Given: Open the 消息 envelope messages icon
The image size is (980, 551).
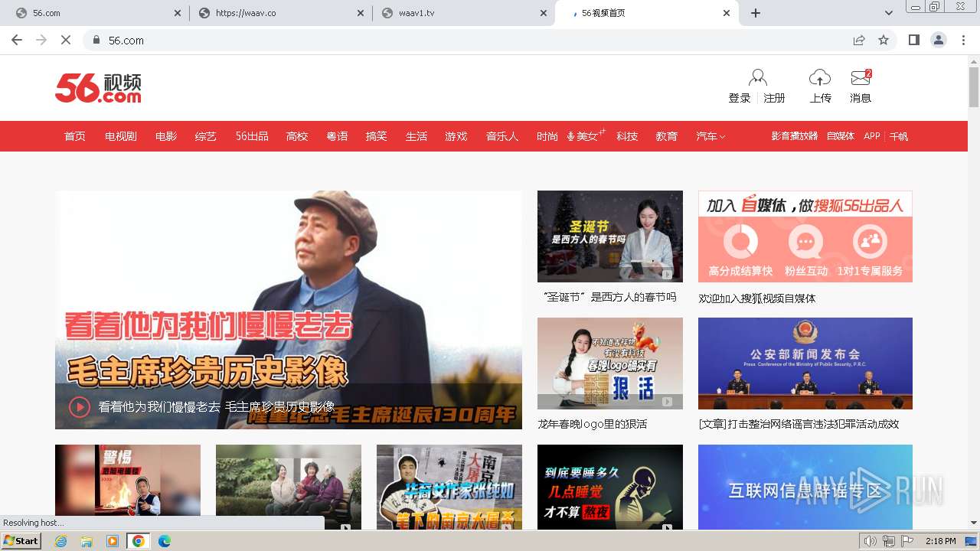Looking at the screenshot, I should point(861,77).
